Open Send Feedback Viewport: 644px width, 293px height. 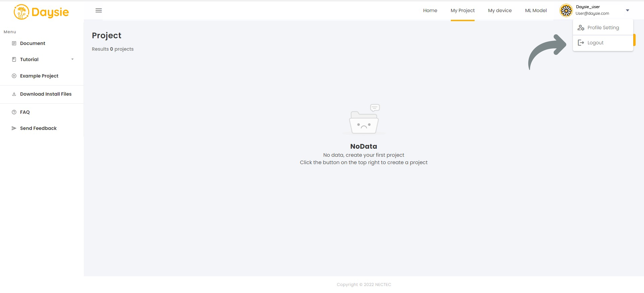(x=38, y=128)
